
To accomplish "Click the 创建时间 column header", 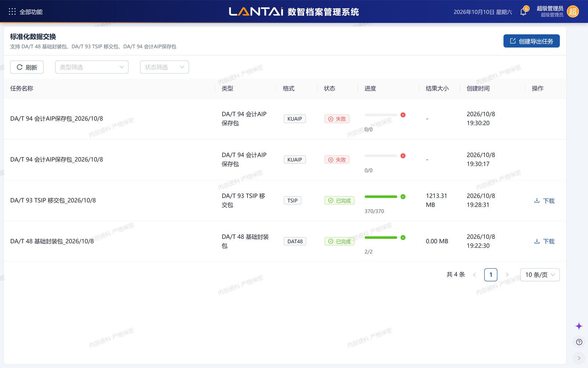I will click(478, 88).
